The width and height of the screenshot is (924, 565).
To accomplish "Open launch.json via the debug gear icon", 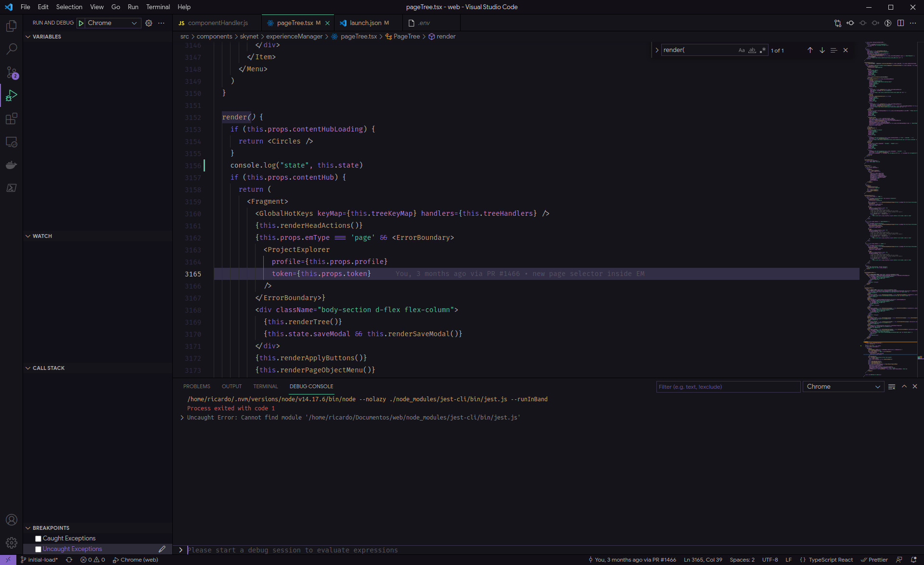I will (149, 23).
